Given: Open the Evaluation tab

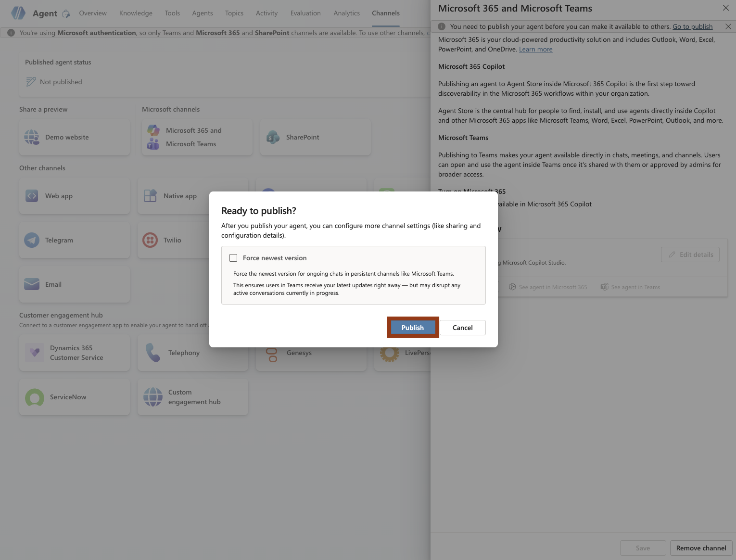Looking at the screenshot, I should tap(305, 13).
